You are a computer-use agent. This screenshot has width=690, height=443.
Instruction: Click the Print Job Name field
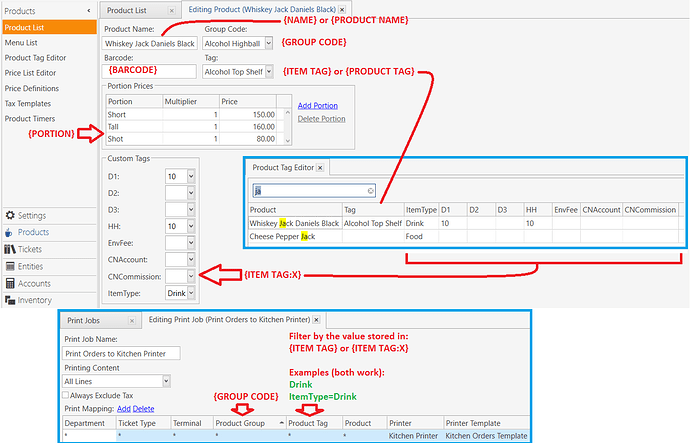click(x=121, y=353)
